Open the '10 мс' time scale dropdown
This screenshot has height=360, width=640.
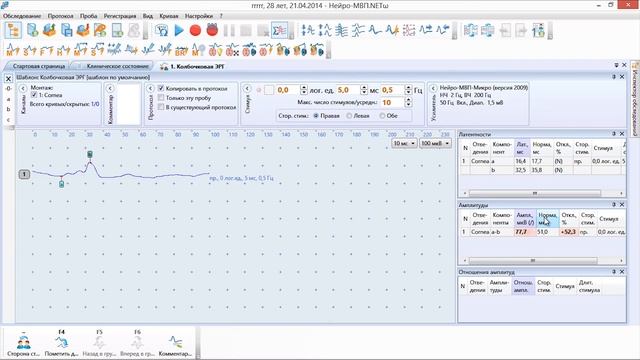coord(404,143)
